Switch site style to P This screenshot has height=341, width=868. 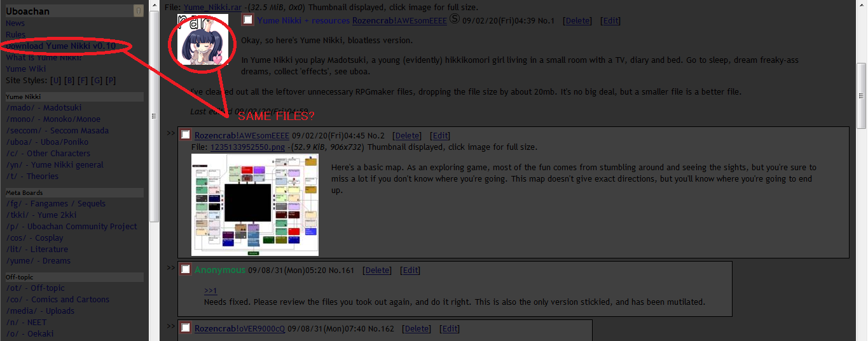(x=111, y=81)
